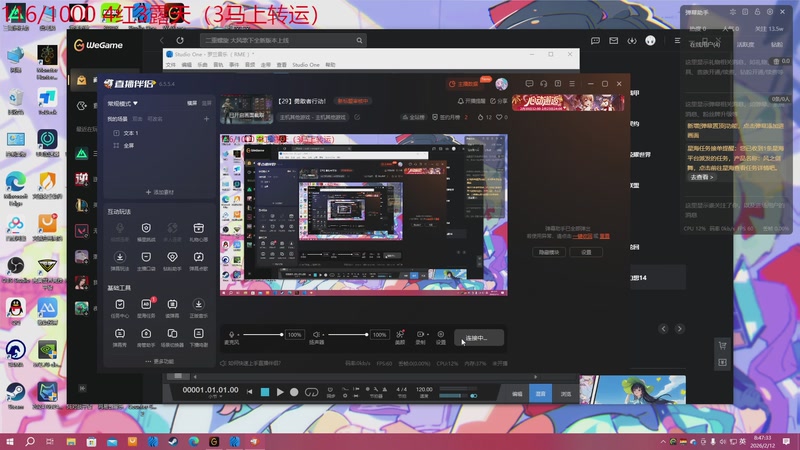Click the 隐藏模块 button in danmaku panel
This screenshot has width=800, height=450.
point(549,252)
